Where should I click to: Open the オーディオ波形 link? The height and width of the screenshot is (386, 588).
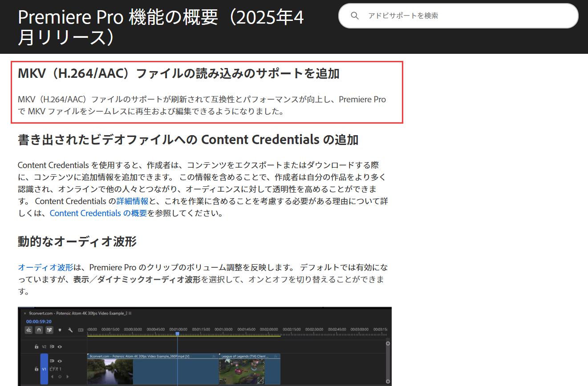[x=45, y=267]
